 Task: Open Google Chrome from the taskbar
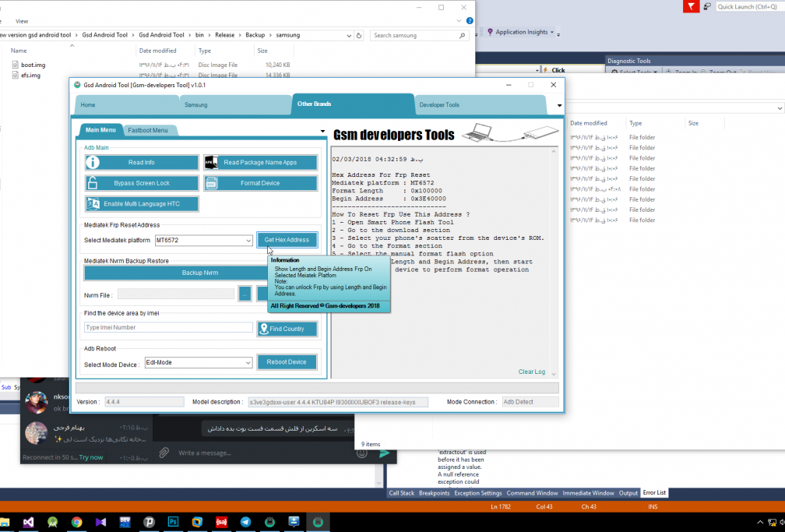pyautogui.click(x=76, y=522)
